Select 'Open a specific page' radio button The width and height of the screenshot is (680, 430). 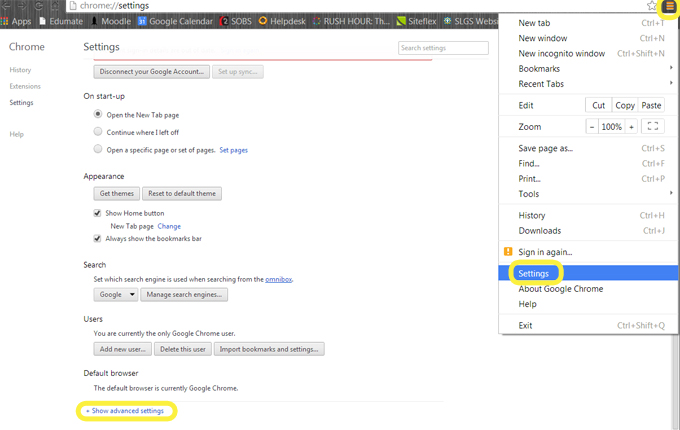coord(98,149)
